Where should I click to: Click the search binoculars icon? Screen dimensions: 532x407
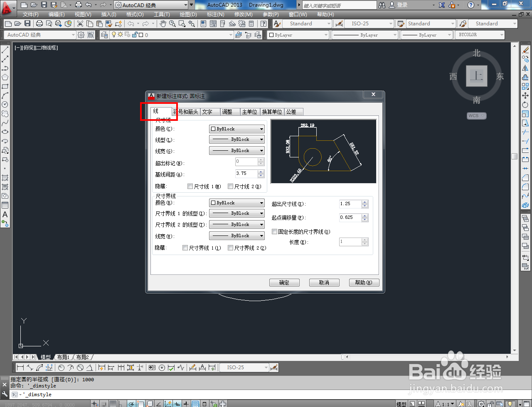(382, 5)
